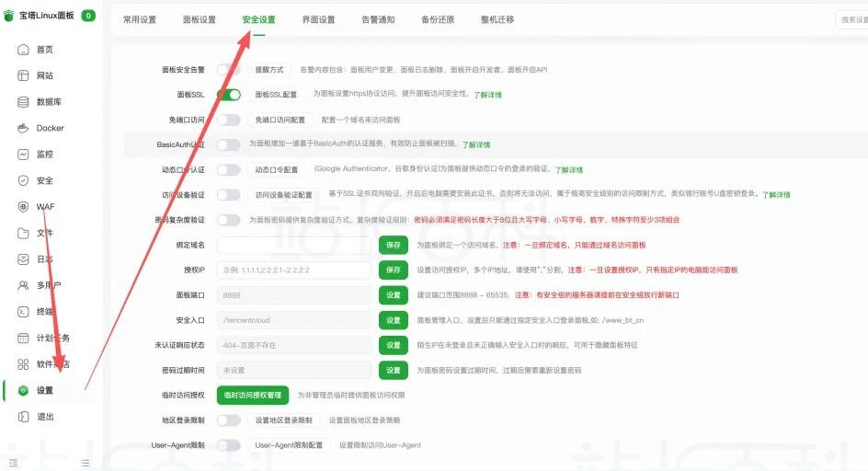The height and width of the screenshot is (471, 868).
Task: Launch the 终端 terminal icon
Action: [x=23, y=312]
